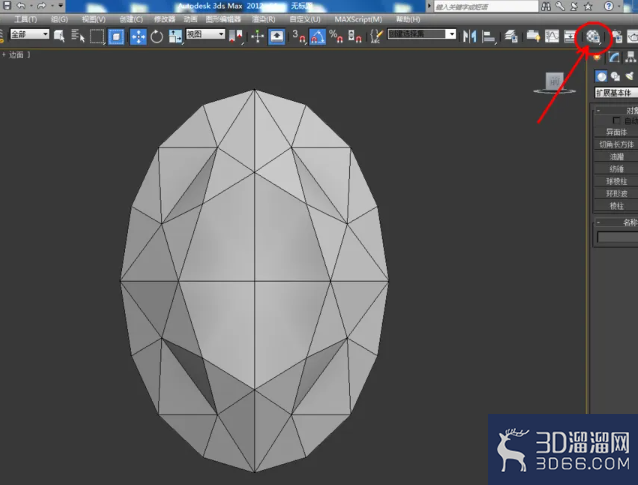The width and height of the screenshot is (638, 485).
Task: Expand the arrow left of search field
Action: tap(429, 6)
